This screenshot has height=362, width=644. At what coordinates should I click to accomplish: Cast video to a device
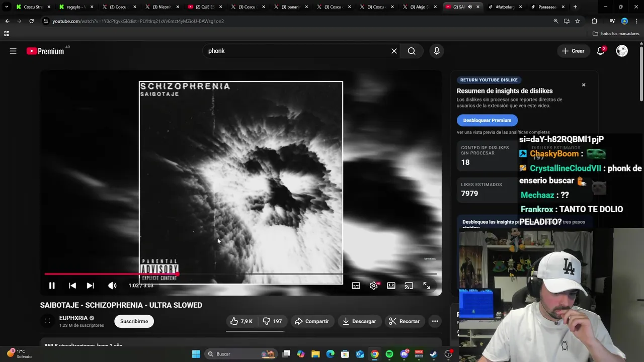pos(409,286)
